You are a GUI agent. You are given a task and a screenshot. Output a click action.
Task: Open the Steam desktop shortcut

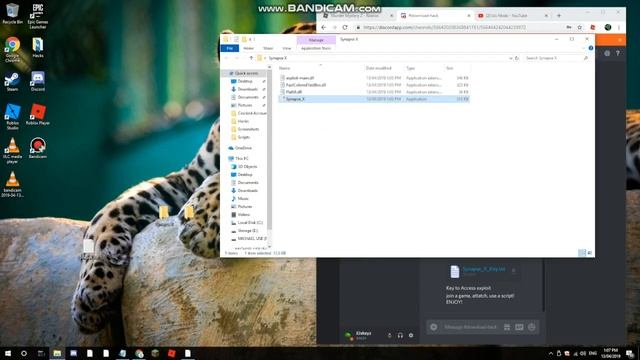click(x=12, y=81)
